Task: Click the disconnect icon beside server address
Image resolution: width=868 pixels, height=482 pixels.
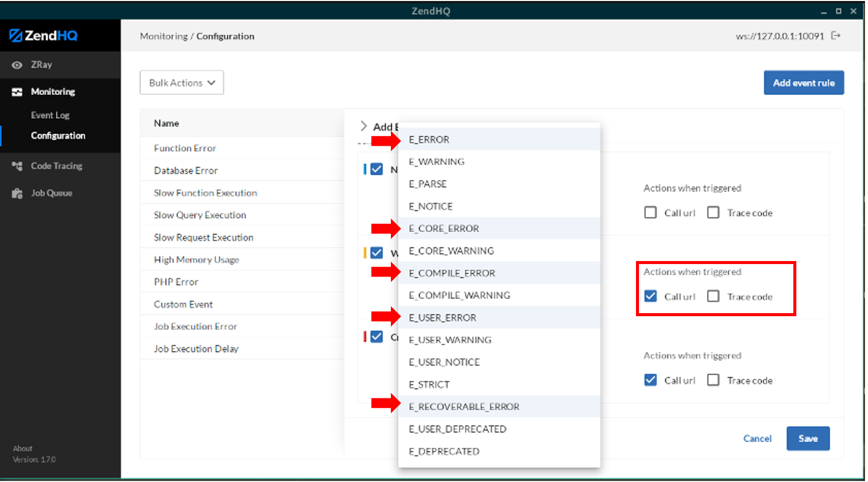Action: [835, 36]
